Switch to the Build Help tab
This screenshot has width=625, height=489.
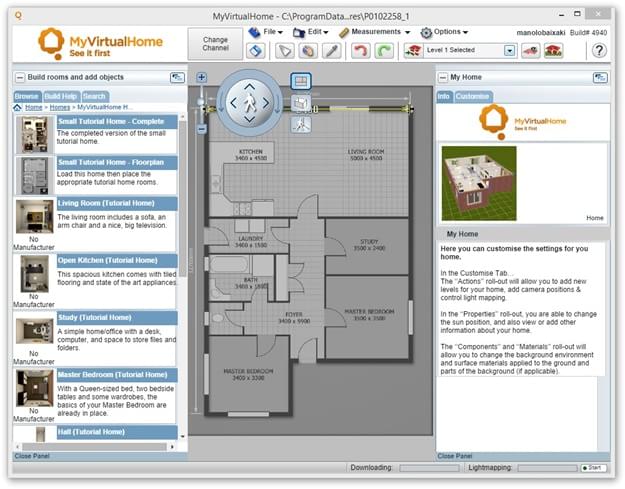tap(61, 96)
